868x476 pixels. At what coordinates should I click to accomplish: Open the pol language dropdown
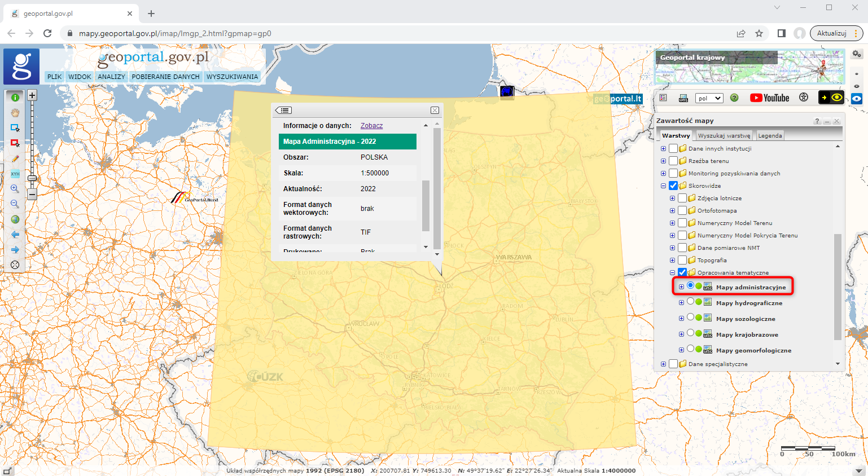coord(709,98)
